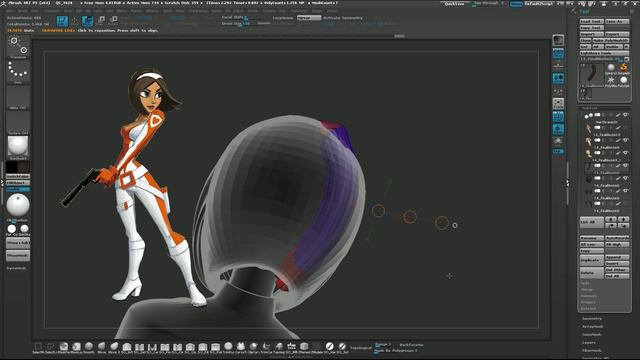The image size is (640, 360).
Task: Open the Brush menu in menu bar
Action: point(23,11)
